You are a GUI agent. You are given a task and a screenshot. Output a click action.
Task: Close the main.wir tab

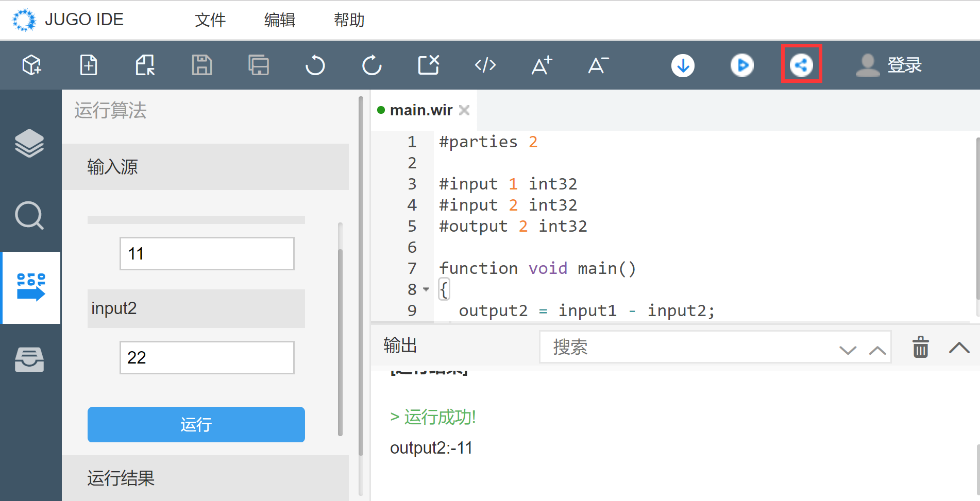(x=464, y=110)
